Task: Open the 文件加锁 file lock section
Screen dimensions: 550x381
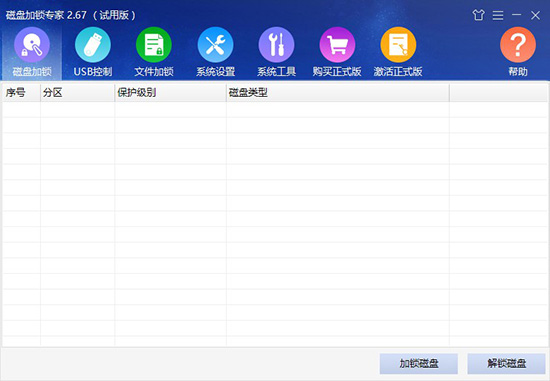Action: [x=154, y=52]
